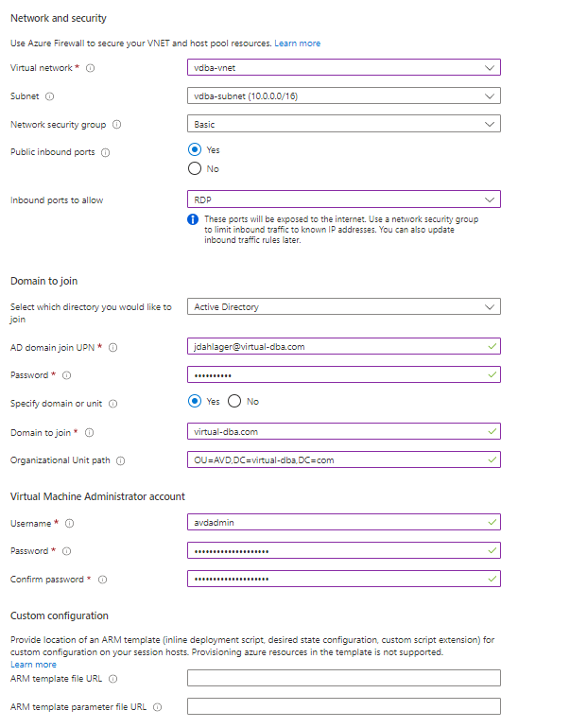Image resolution: width=570 pixels, height=728 pixels.
Task: Open Learn more link for Azure Firewall
Action: [x=297, y=43]
